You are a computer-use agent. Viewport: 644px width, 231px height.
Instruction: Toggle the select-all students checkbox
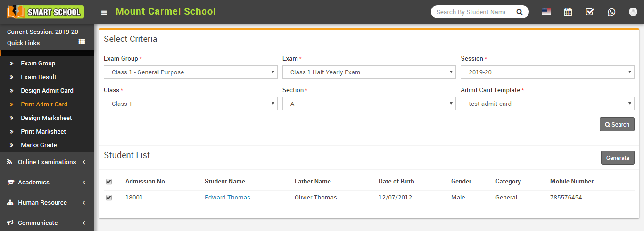109,182
